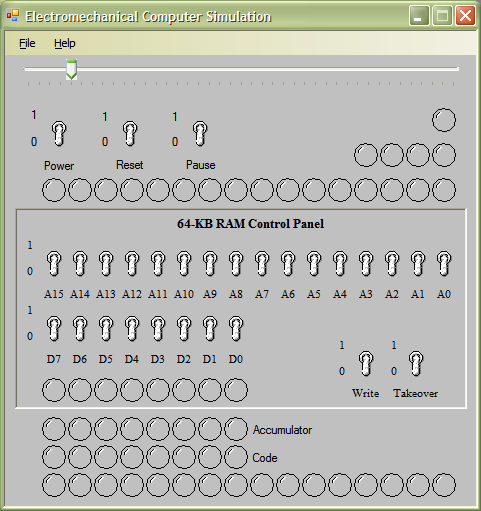
Task: Flip the Write switch
Action: [366, 363]
